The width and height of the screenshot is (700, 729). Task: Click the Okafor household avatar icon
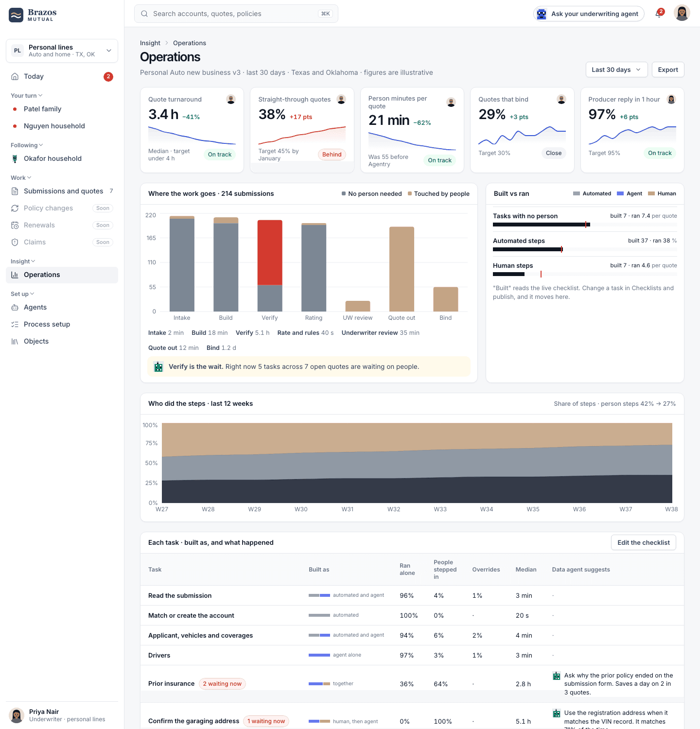tap(15, 158)
